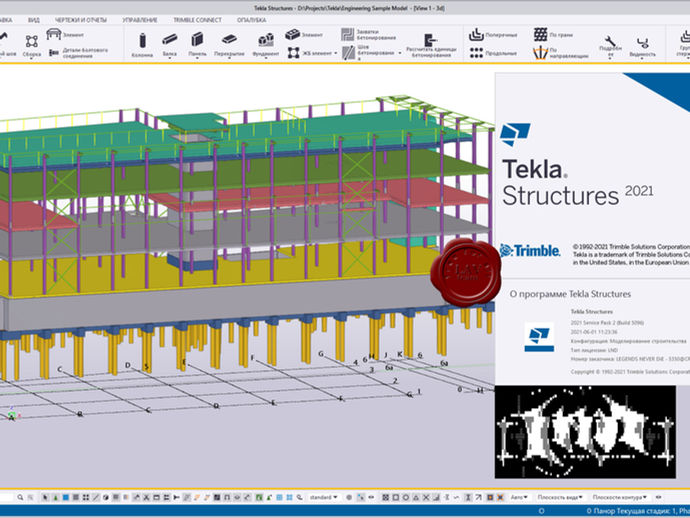Click the ЖБ элемент icon
690x518 pixels.
(x=294, y=53)
